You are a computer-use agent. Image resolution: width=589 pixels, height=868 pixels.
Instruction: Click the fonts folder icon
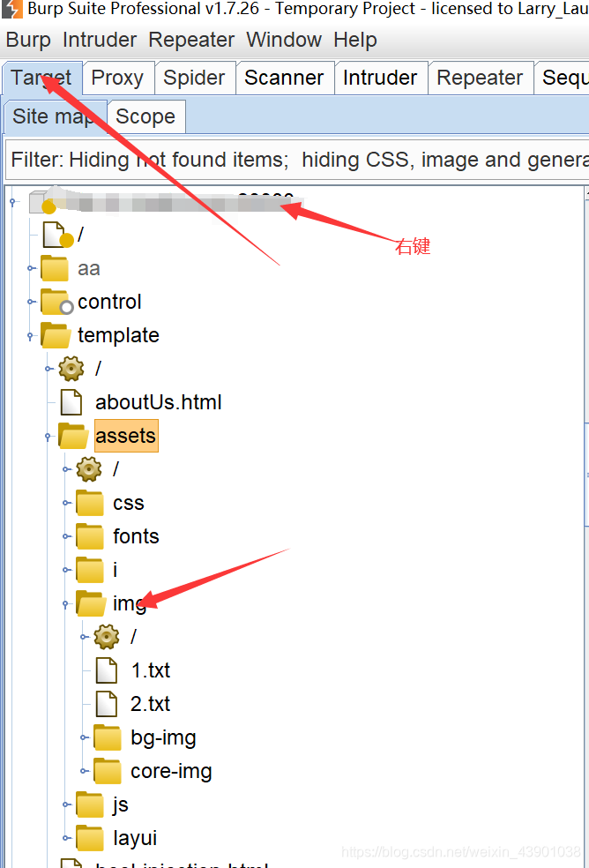tap(90, 536)
